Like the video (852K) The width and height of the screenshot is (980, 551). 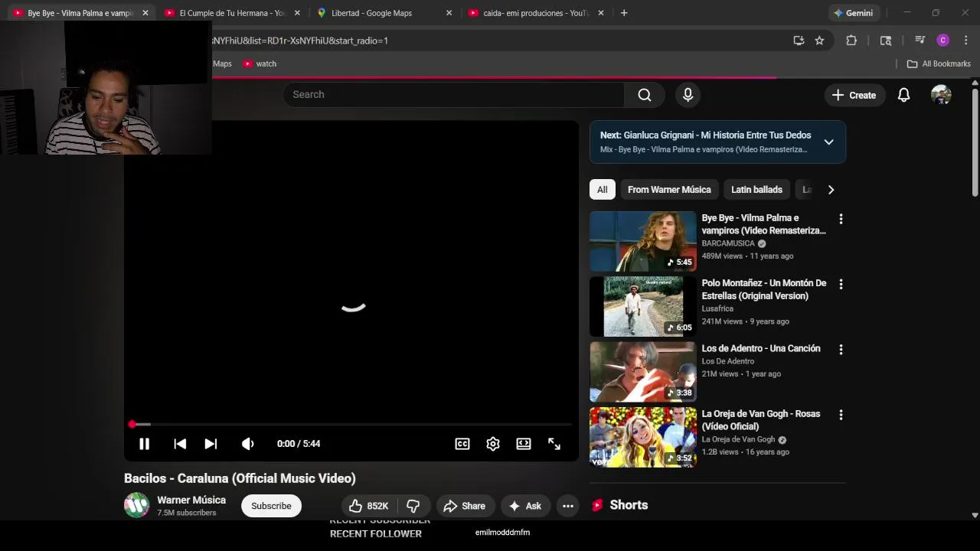pos(368,506)
